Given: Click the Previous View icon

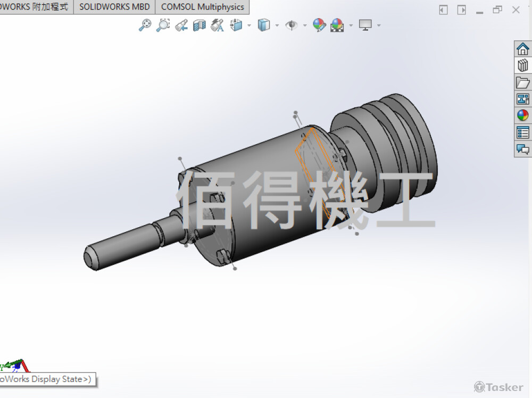Looking at the screenshot, I should point(181,25).
